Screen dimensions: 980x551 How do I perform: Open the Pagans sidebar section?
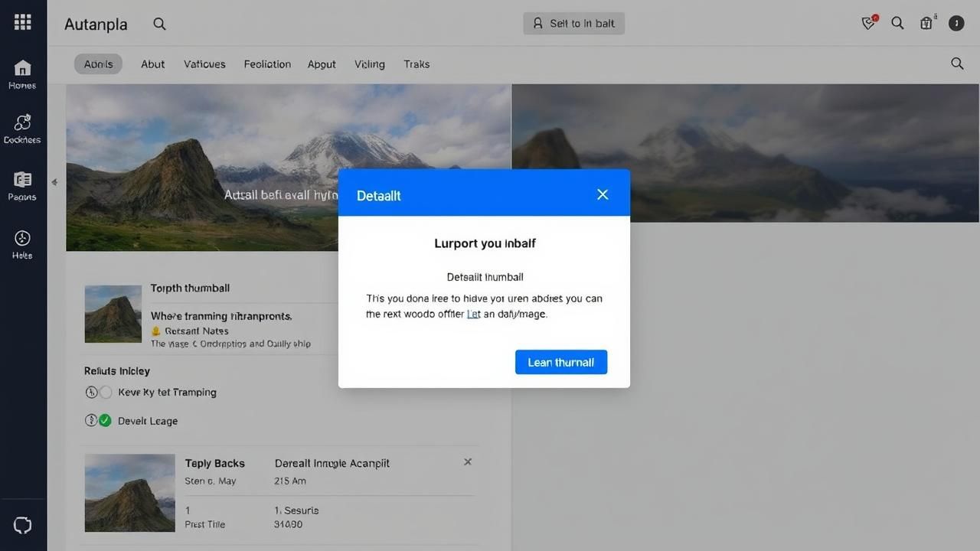click(x=22, y=185)
